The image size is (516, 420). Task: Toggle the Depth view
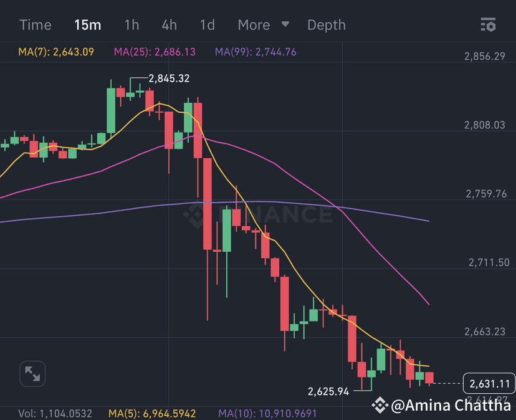coord(327,25)
